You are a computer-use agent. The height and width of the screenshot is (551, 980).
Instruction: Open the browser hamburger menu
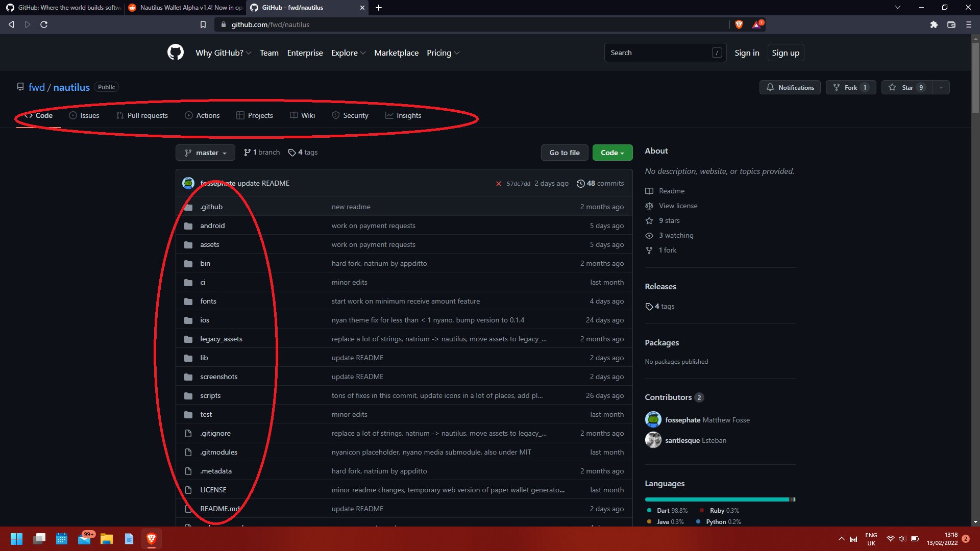point(969,24)
